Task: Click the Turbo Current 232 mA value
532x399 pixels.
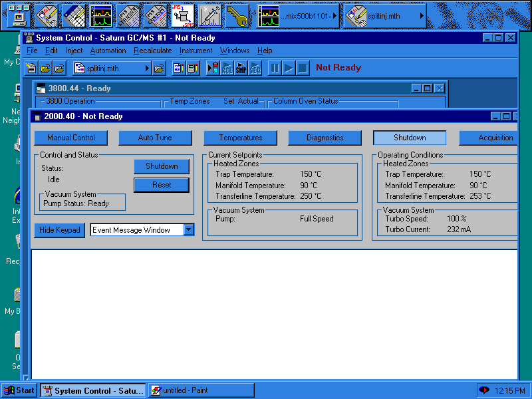Action: [459, 229]
